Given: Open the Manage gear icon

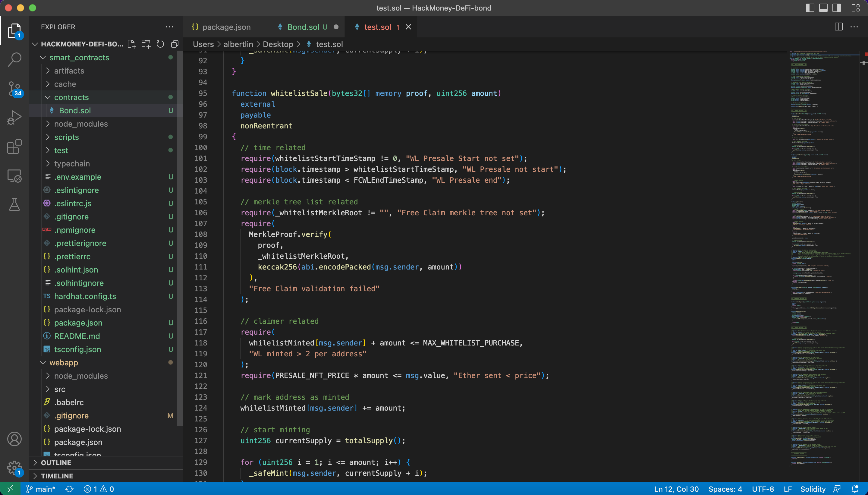Looking at the screenshot, I should pos(14,468).
